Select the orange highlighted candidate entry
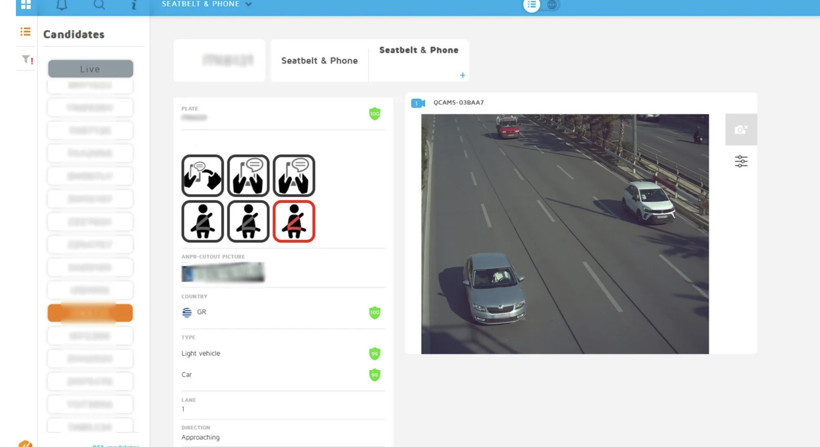The width and height of the screenshot is (820, 447). (x=90, y=313)
